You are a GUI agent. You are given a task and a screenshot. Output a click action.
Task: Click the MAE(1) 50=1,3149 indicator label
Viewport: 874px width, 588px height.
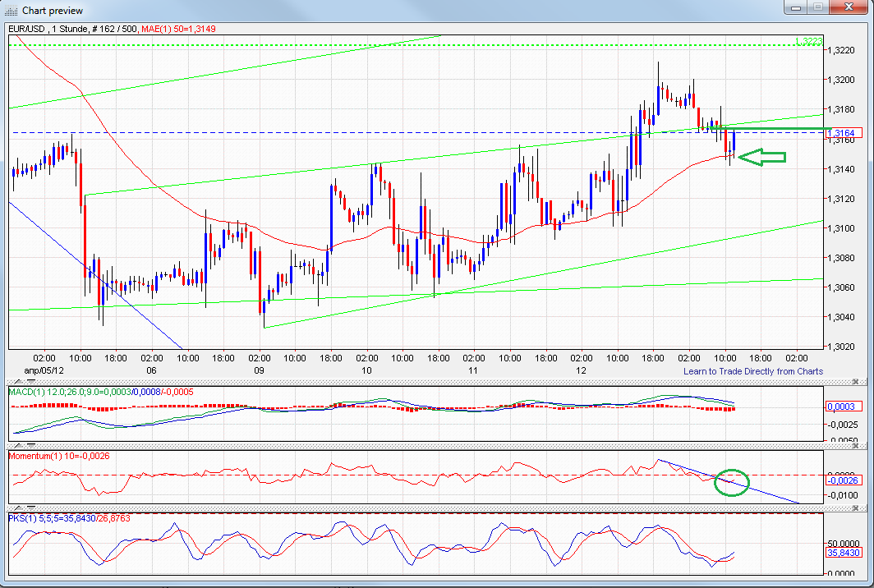pos(178,29)
